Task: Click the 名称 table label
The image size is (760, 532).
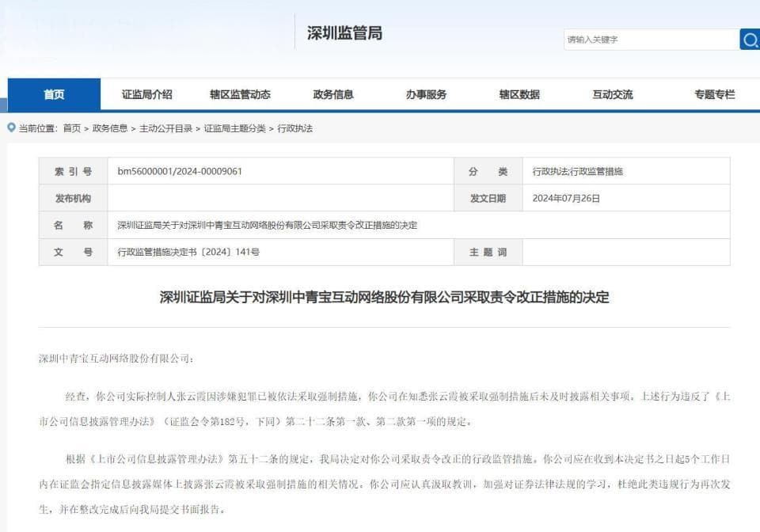Action: coord(73,226)
